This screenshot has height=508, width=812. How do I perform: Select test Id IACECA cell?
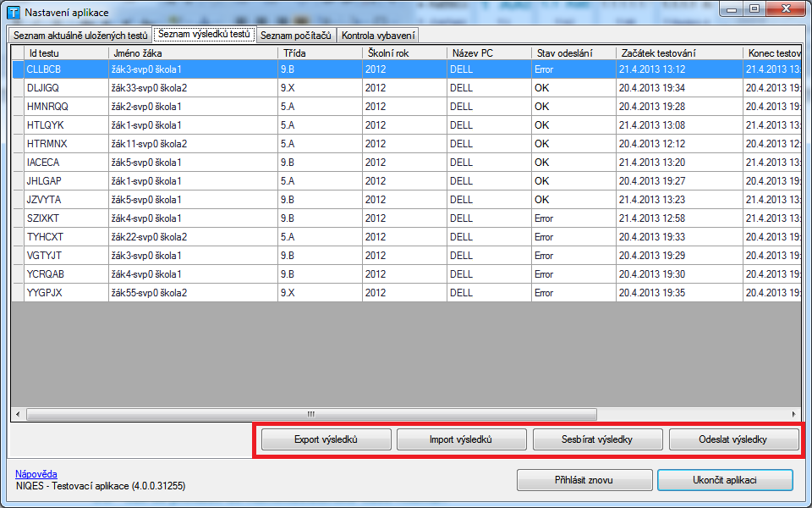click(x=66, y=163)
